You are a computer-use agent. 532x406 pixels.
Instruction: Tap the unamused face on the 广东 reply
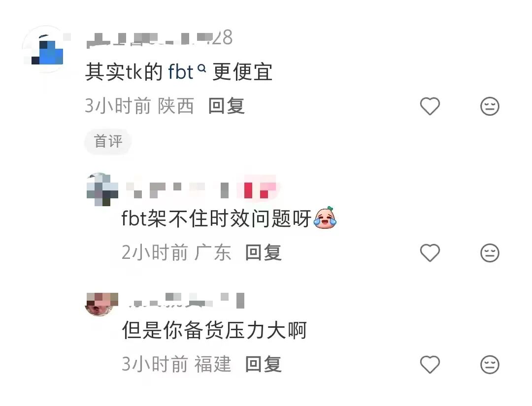[x=490, y=253]
